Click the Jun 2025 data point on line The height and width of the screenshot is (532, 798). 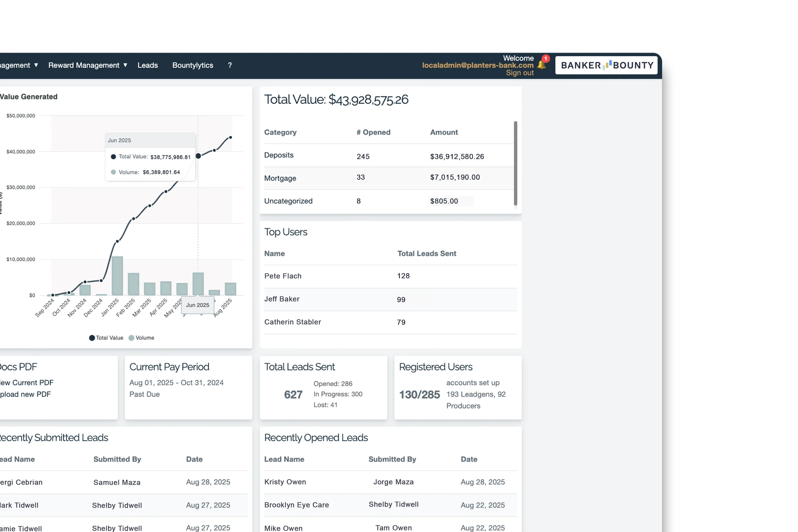point(198,156)
